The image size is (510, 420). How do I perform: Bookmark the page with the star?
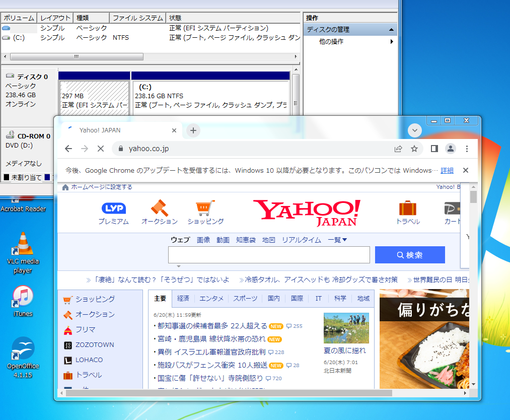click(x=414, y=149)
